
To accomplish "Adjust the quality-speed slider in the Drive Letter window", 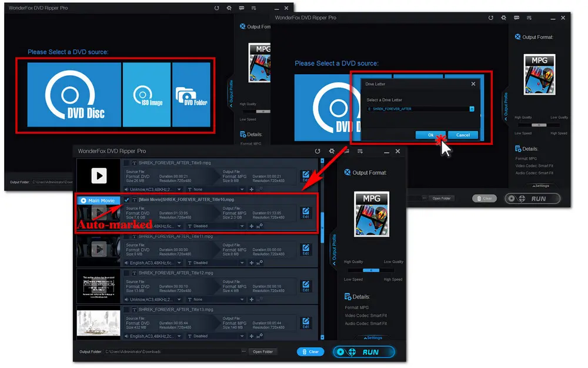I will 539,125.
